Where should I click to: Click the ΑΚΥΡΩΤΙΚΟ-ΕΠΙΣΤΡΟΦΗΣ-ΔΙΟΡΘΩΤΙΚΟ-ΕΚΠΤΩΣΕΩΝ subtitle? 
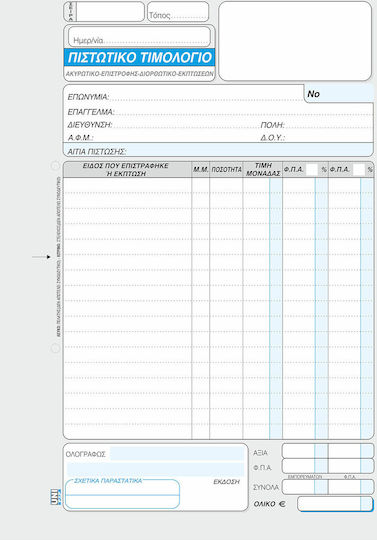coord(139,74)
